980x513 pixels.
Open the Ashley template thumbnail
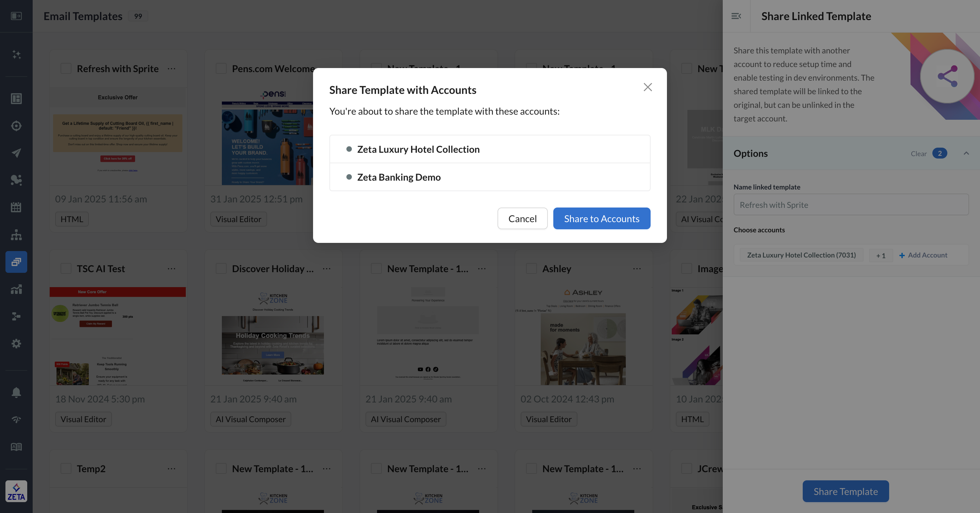[x=583, y=336]
